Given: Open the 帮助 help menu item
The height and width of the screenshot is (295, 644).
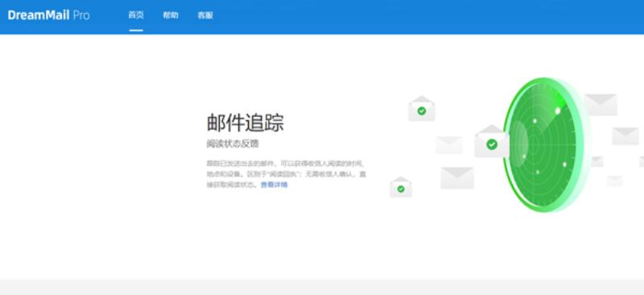Looking at the screenshot, I should pyautogui.click(x=171, y=15).
